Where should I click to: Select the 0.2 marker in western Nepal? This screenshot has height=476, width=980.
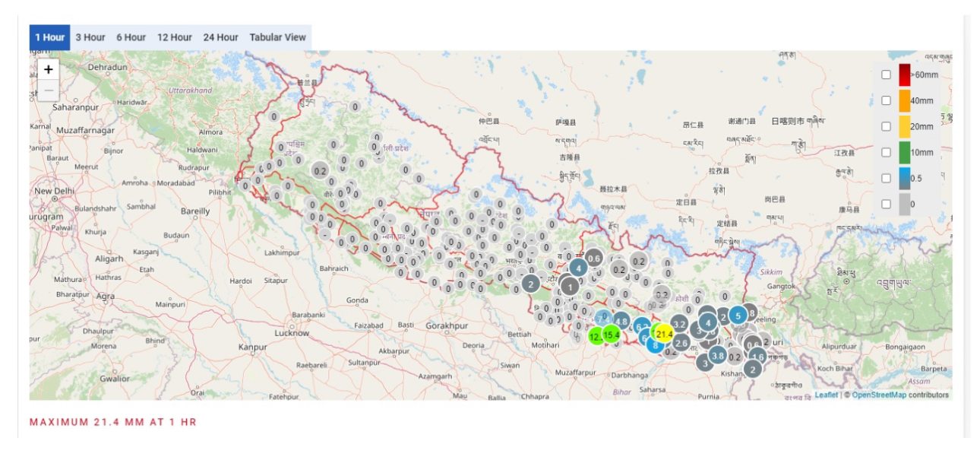pos(321,171)
